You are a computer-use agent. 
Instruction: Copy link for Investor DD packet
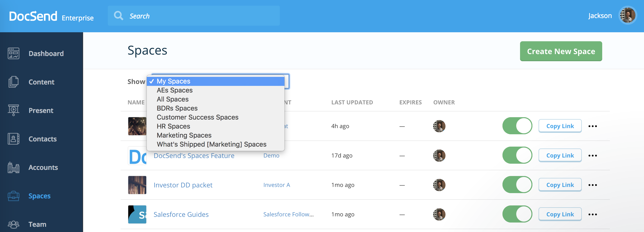[x=560, y=185]
